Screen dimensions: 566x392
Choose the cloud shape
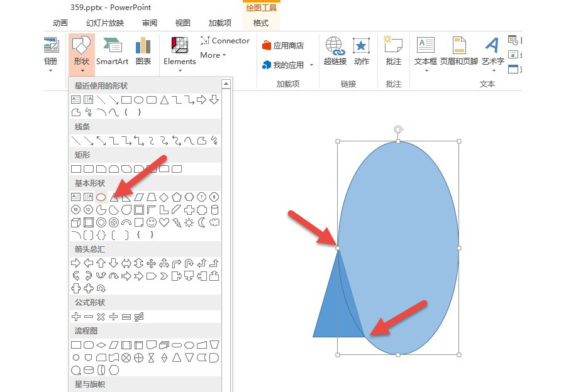coord(214,222)
